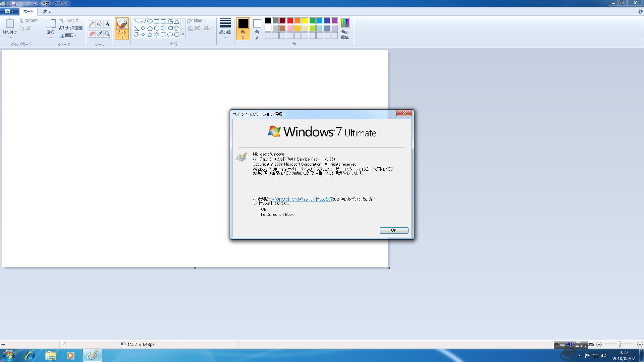The height and width of the screenshot is (362, 644).
Task: Choose the Cloud callout shape
Action: click(x=176, y=35)
